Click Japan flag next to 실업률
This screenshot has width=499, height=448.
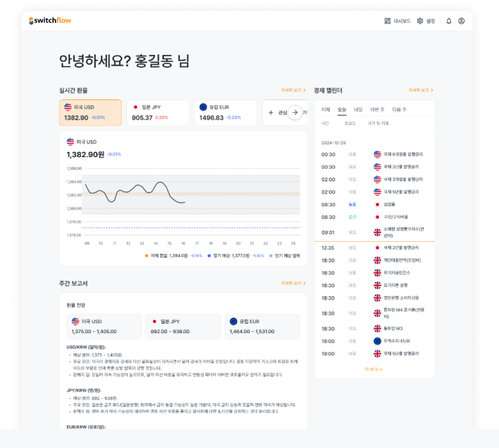pyautogui.click(x=377, y=205)
